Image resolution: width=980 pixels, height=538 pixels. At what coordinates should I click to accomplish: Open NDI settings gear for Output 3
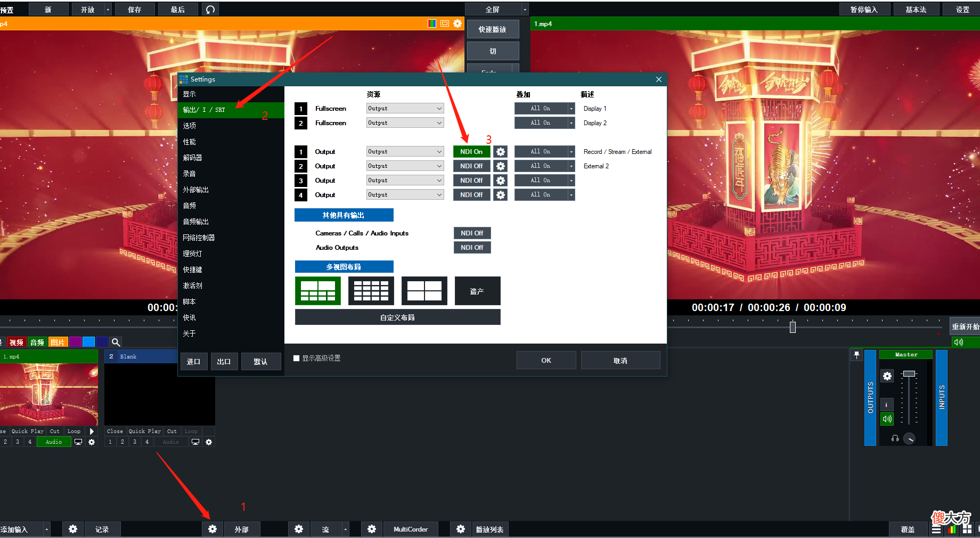(501, 181)
